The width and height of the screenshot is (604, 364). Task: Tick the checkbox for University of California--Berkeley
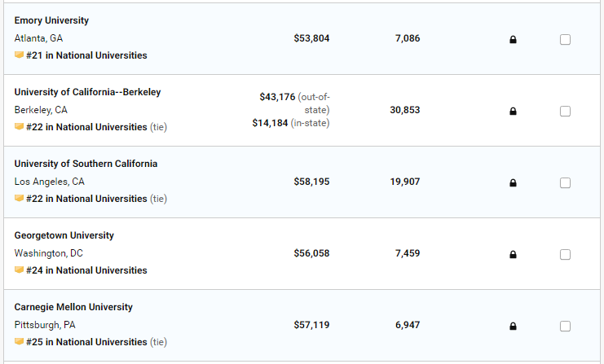pyautogui.click(x=565, y=112)
